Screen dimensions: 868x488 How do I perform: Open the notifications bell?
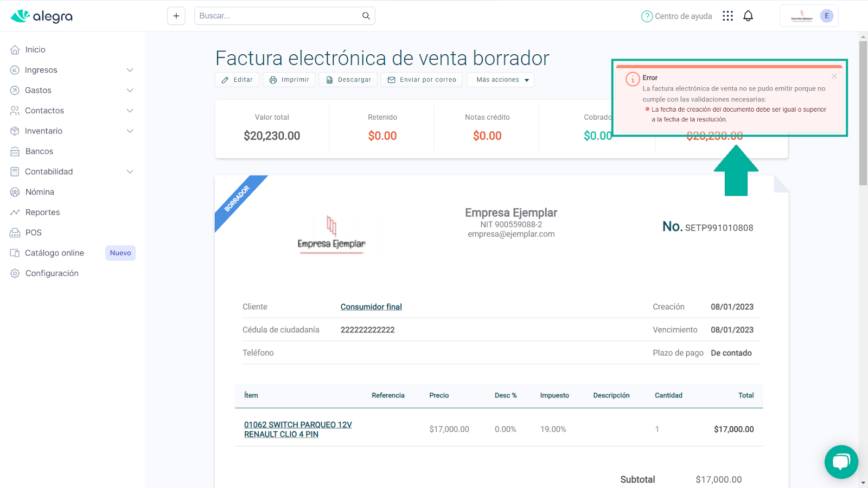[x=748, y=16]
